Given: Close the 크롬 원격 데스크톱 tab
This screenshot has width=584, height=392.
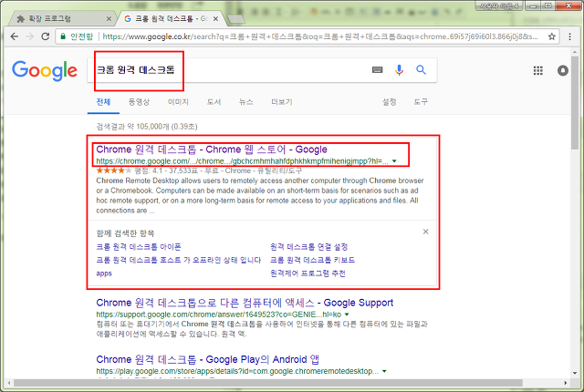Looking at the screenshot, I should pos(215,18).
